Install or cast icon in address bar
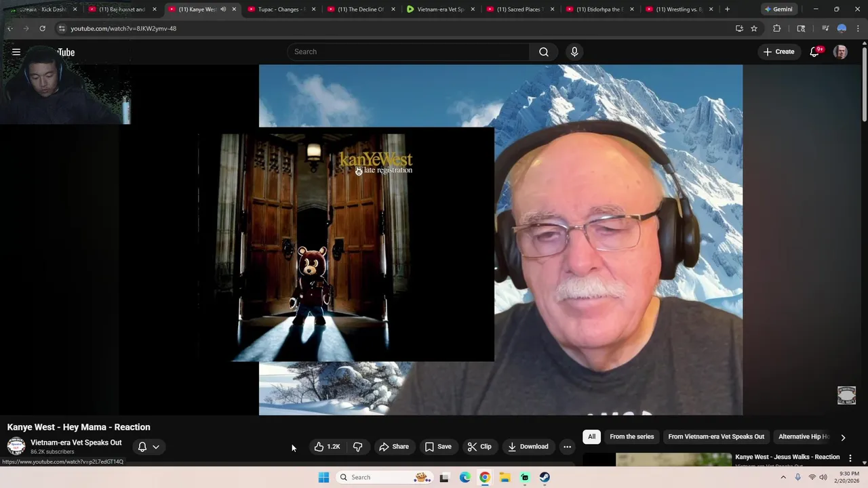 739,28
